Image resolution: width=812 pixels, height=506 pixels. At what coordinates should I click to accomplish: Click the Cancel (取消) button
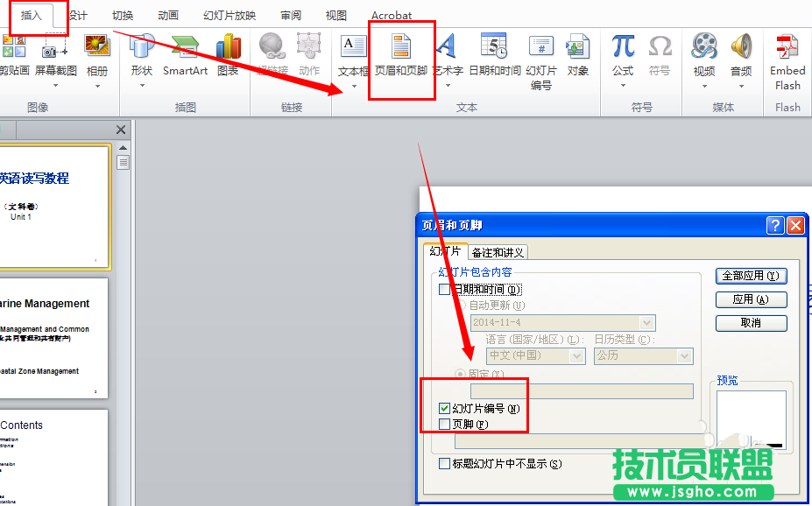tap(751, 323)
